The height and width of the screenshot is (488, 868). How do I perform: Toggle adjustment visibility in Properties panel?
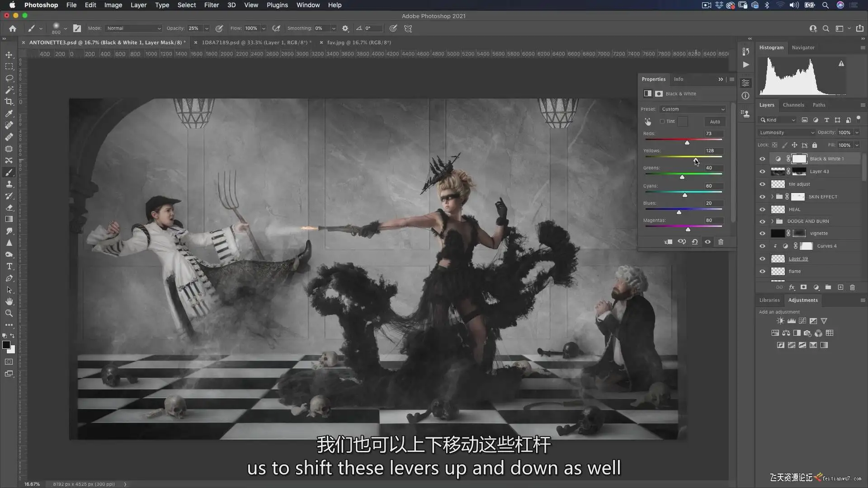coord(708,242)
